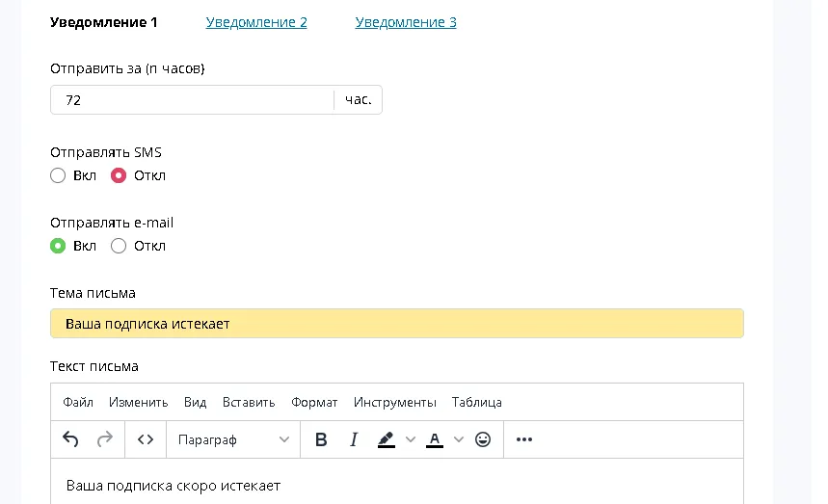Turn on SMS sending with Вкл radio
Viewport: 828px width, 504px height.
[58, 175]
